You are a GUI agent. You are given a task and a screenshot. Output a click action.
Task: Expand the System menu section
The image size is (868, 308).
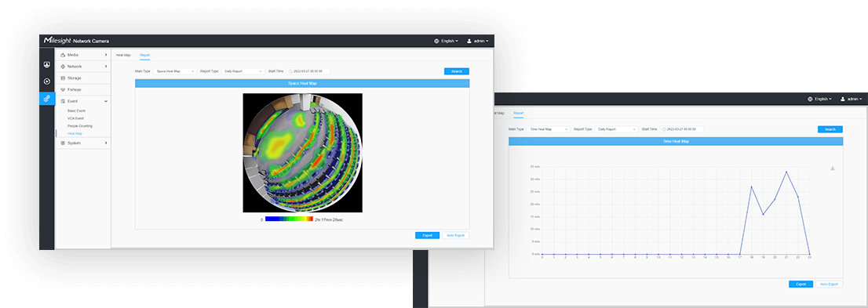(x=83, y=143)
